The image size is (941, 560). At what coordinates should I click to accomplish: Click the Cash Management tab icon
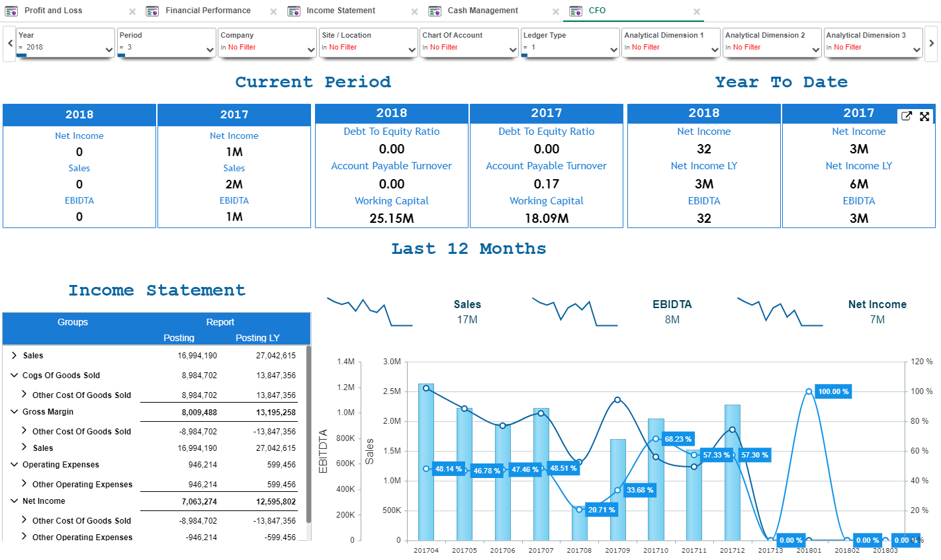[x=435, y=11]
